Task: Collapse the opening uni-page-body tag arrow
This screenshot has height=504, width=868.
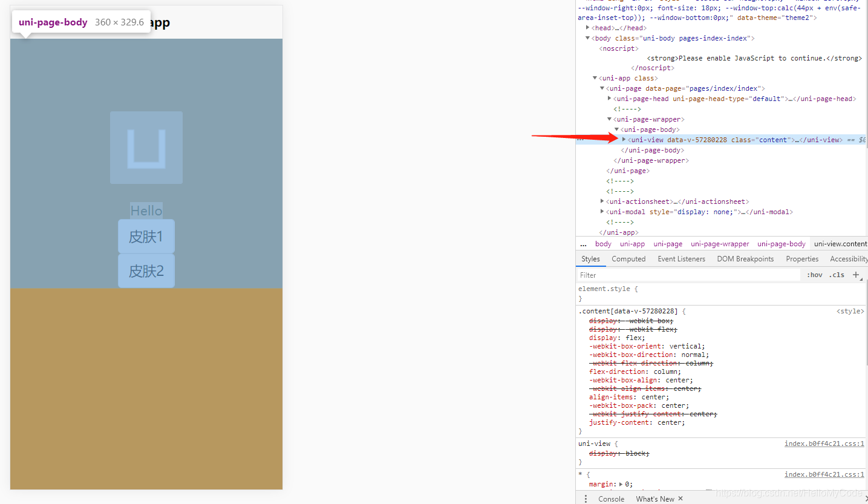Action: pyautogui.click(x=616, y=129)
